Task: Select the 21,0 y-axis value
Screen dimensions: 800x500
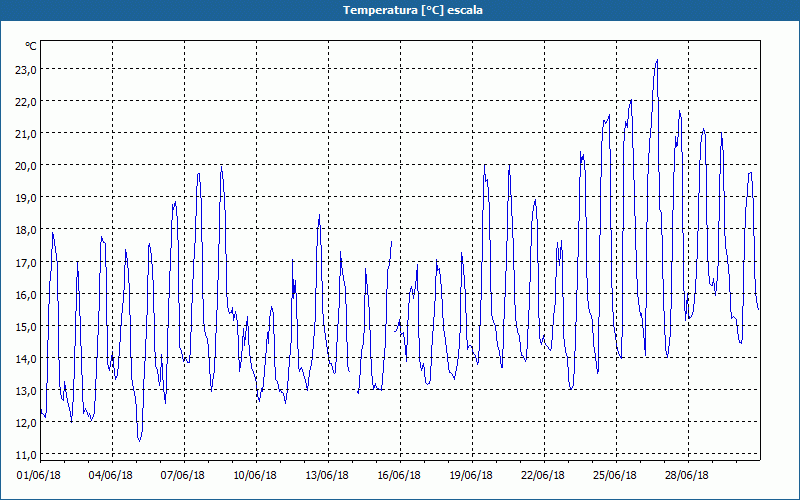Action: (x=26, y=134)
